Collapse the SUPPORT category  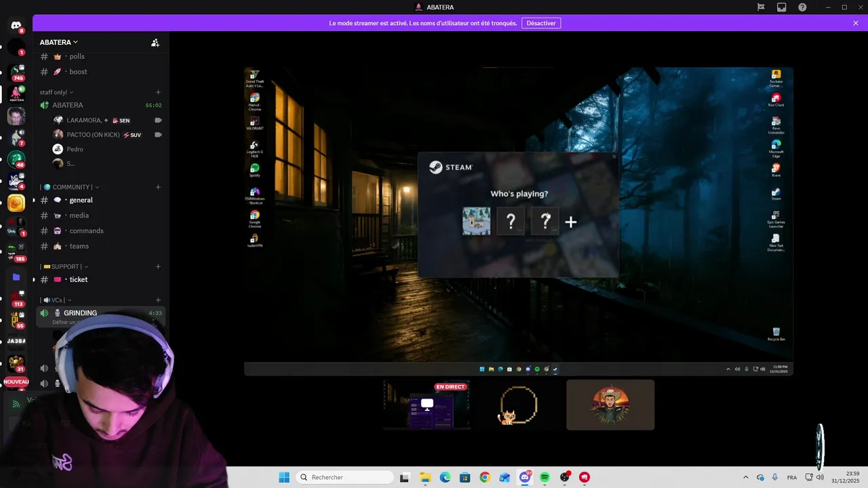(x=64, y=266)
